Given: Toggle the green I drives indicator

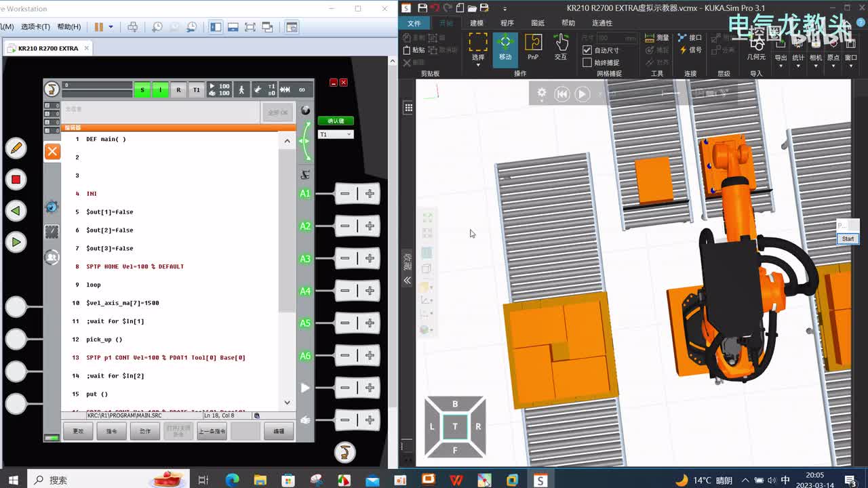Looking at the screenshot, I should click(x=160, y=89).
